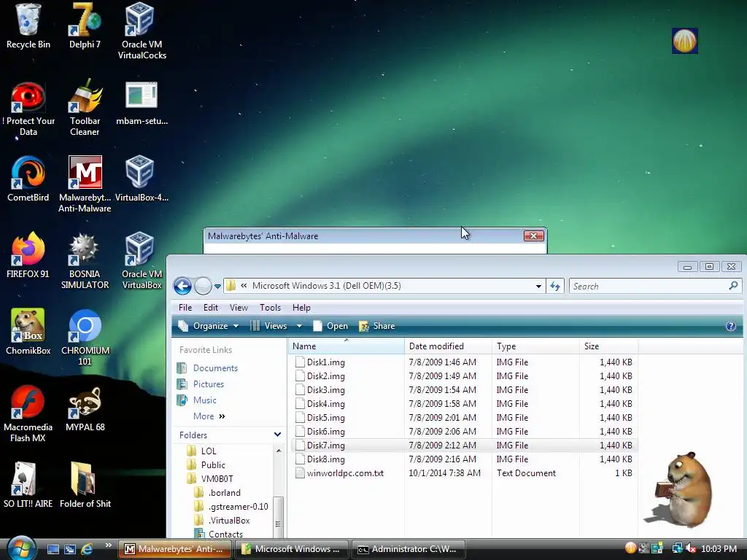Viewport: 747px width, 560px height.
Task: Show hidden Quick Launch items chevron
Action: pyautogui.click(x=108, y=545)
